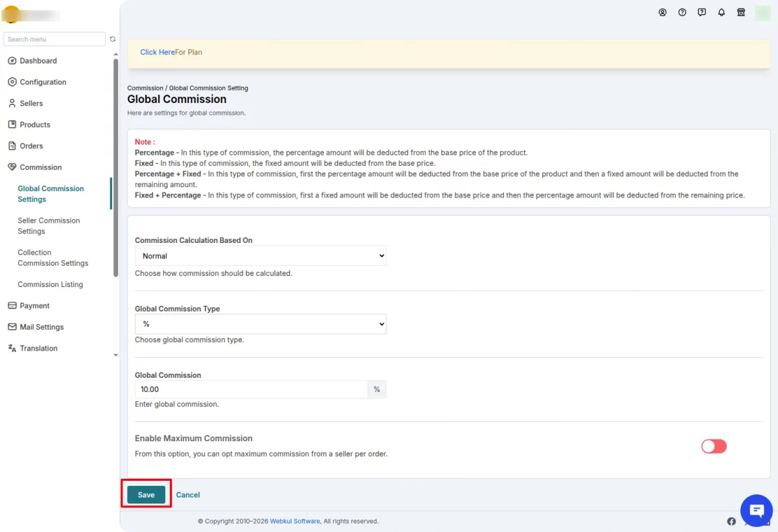Click the 'Click Here' plan link
Image resolution: width=778 pixels, height=532 pixels.
158,52
